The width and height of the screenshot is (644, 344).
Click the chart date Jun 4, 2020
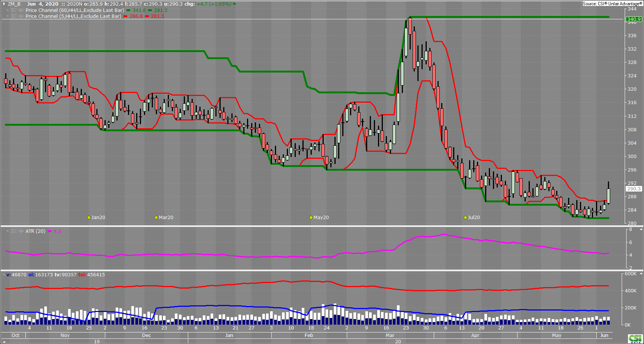click(43, 4)
